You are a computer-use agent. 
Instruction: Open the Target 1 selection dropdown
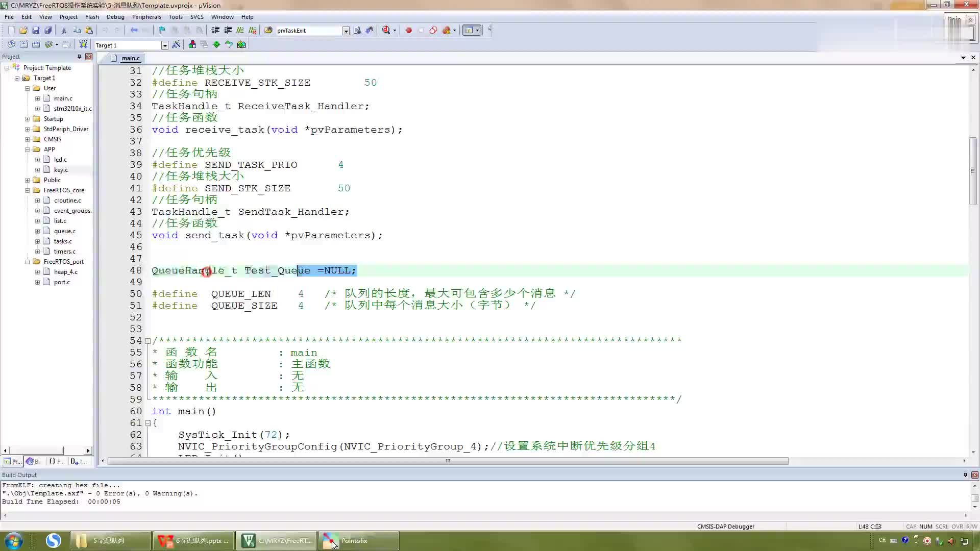coord(164,45)
